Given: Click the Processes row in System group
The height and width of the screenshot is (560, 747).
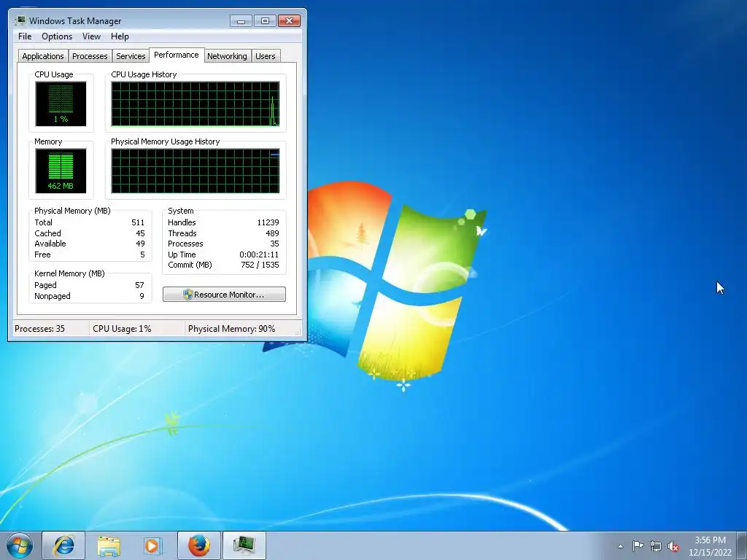Looking at the screenshot, I should 223,244.
